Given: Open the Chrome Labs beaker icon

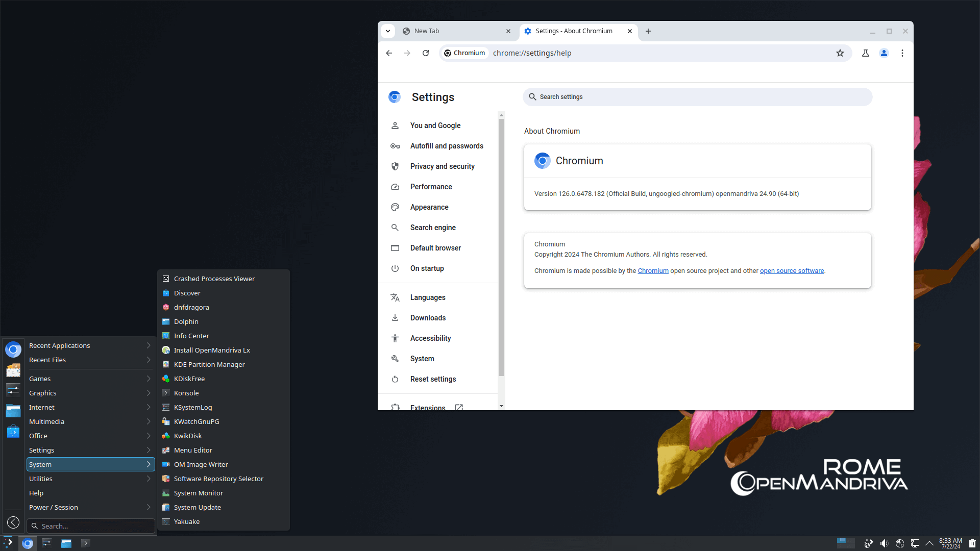Looking at the screenshot, I should coord(865,53).
